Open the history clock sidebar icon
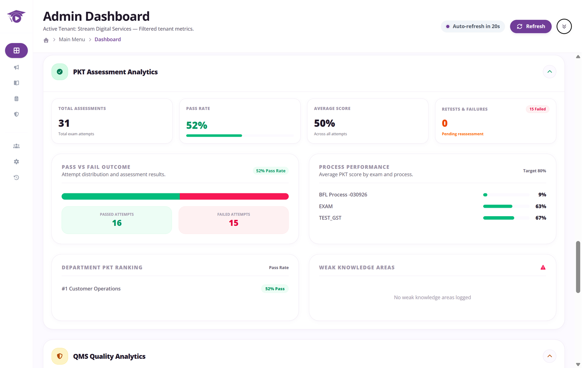588x368 pixels. [16, 178]
